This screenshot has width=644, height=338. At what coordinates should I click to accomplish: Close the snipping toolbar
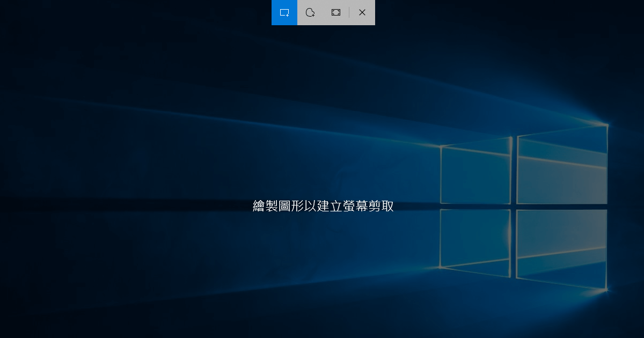[x=362, y=12]
